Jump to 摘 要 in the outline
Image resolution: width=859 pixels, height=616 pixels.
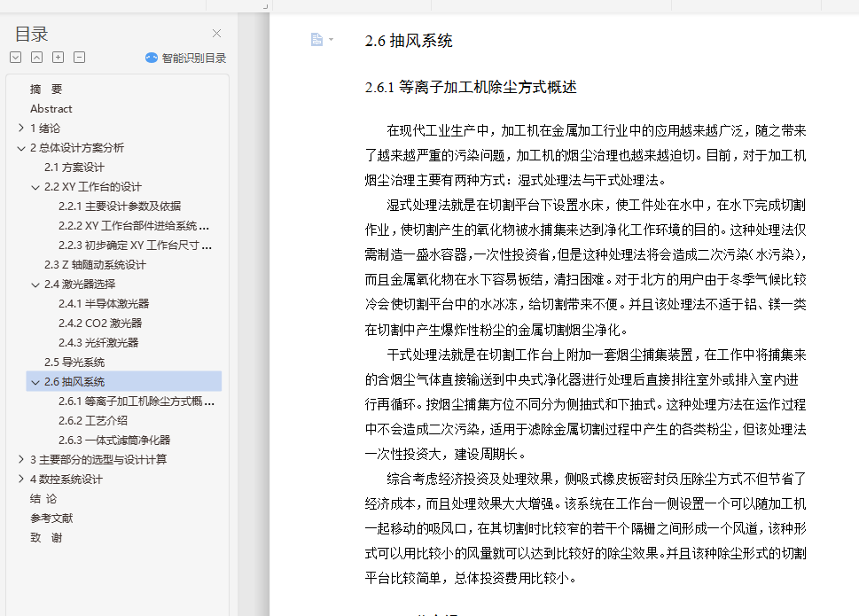46,90
